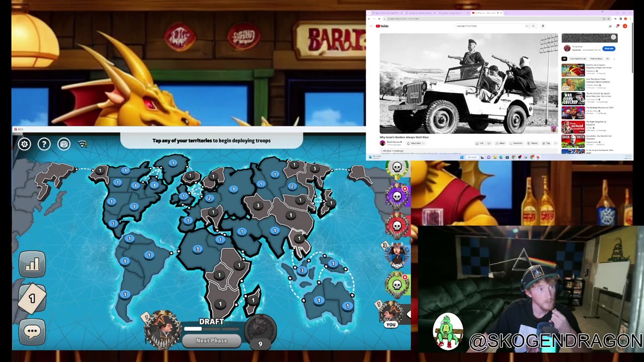Open the actual conspiracy video thumbnail

[573, 127]
